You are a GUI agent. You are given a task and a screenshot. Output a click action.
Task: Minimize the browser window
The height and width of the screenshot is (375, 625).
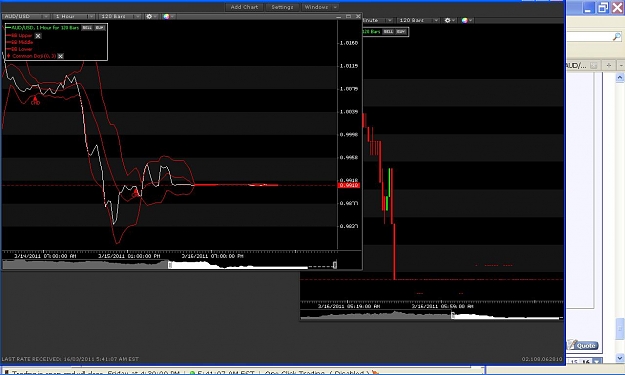click(x=588, y=8)
